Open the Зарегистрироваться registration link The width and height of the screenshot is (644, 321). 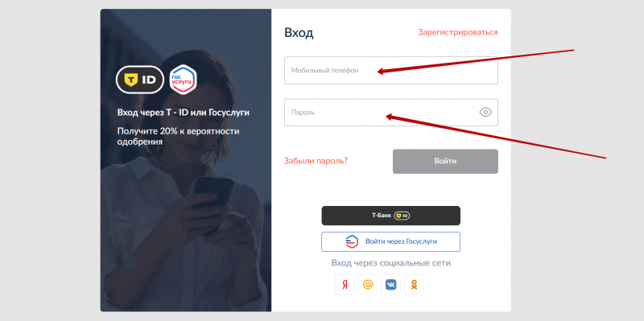[458, 32]
